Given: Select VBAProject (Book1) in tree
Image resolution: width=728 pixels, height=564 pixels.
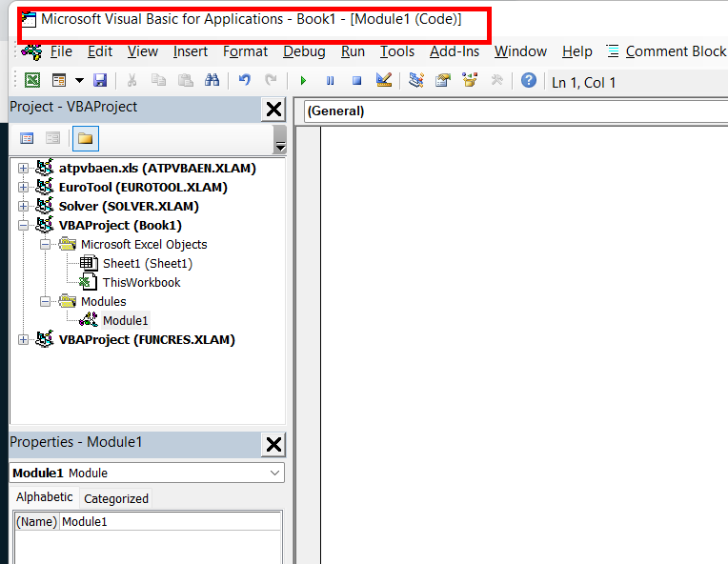Looking at the screenshot, I should [120, 225].
